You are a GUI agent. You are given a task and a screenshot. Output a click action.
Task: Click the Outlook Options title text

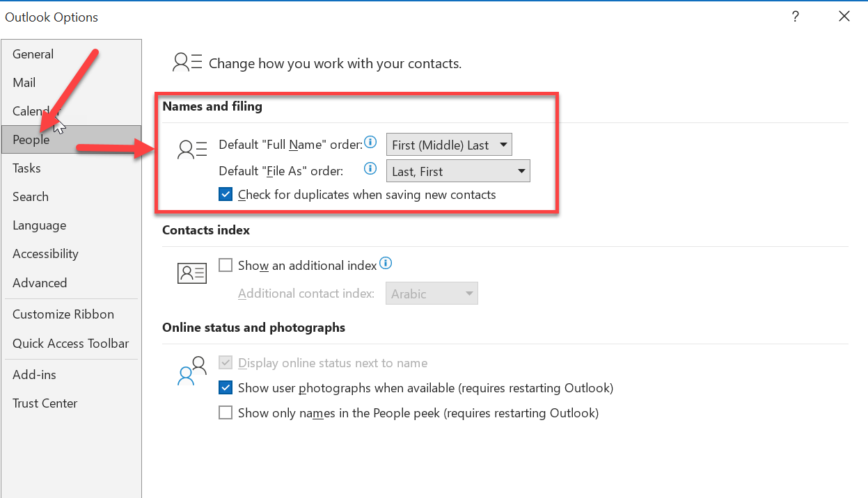click(52, 17)
